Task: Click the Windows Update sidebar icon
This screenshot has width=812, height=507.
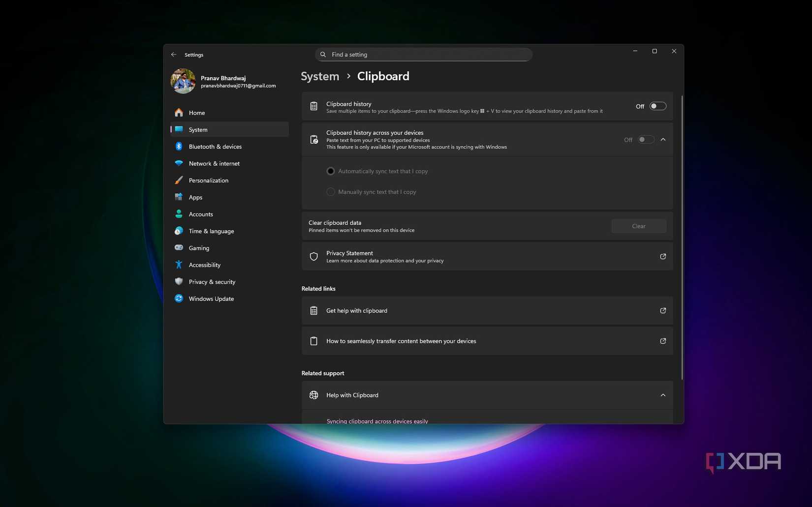Action: 179,298
